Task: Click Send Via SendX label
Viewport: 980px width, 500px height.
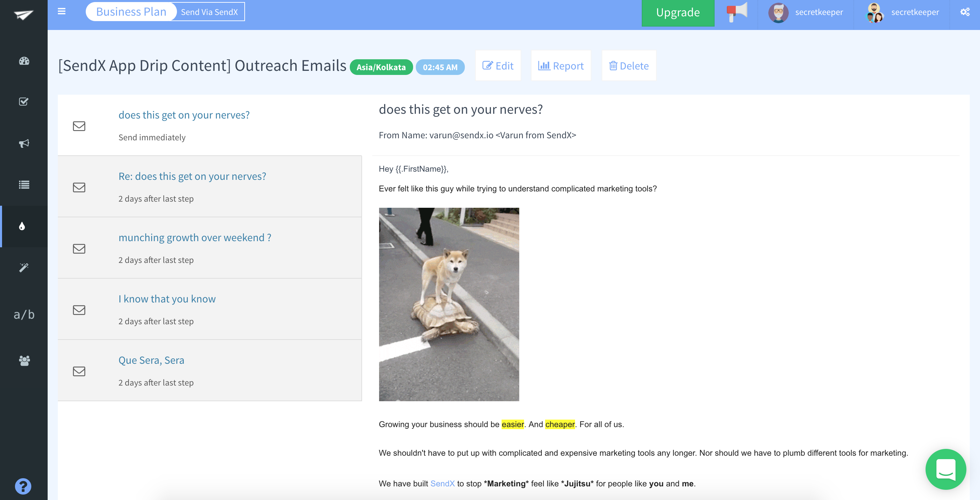Action: pyautogui.click(x=209, y=12)
